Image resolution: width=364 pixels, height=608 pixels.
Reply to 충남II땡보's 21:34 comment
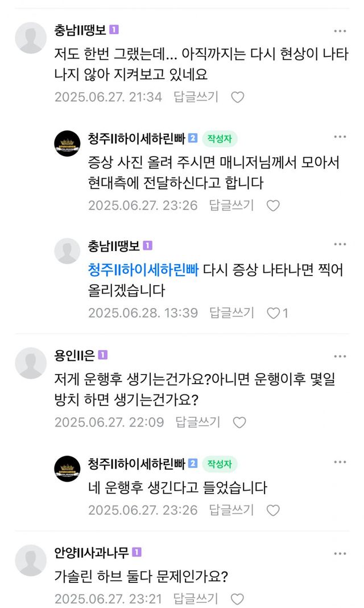(x=197, y=97)
